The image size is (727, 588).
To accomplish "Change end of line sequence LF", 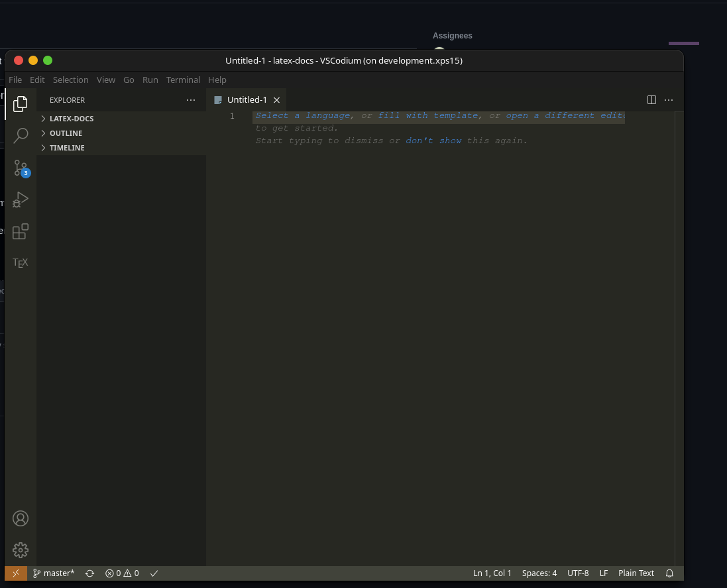I will pos(604,573).
